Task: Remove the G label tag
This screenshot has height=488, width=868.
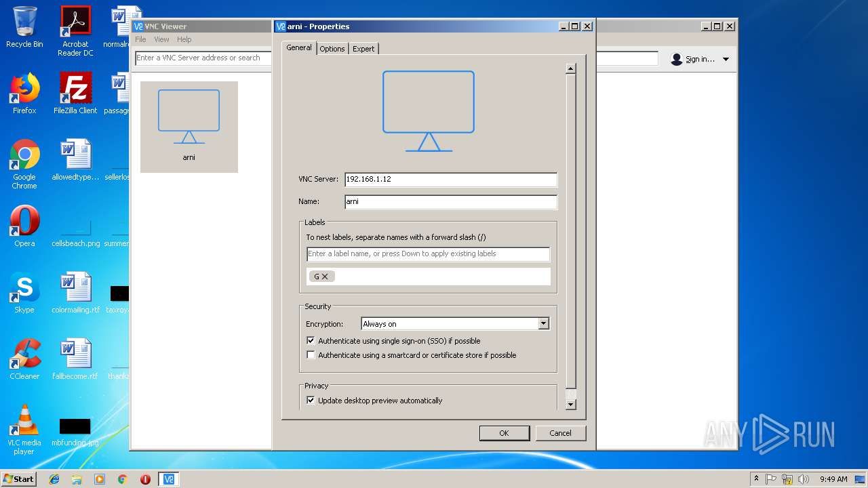Action: (325, 277)
